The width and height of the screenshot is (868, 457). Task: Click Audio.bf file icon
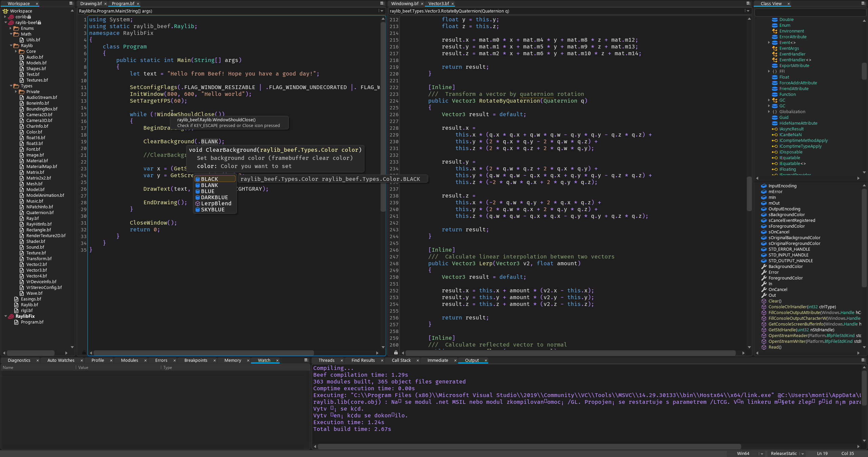(22, 57)
